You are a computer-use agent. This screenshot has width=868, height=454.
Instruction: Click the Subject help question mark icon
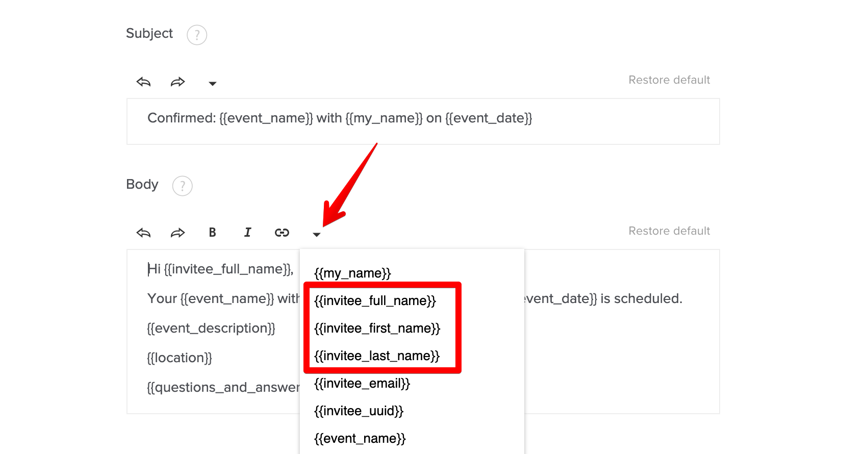(x=197, y=35)
